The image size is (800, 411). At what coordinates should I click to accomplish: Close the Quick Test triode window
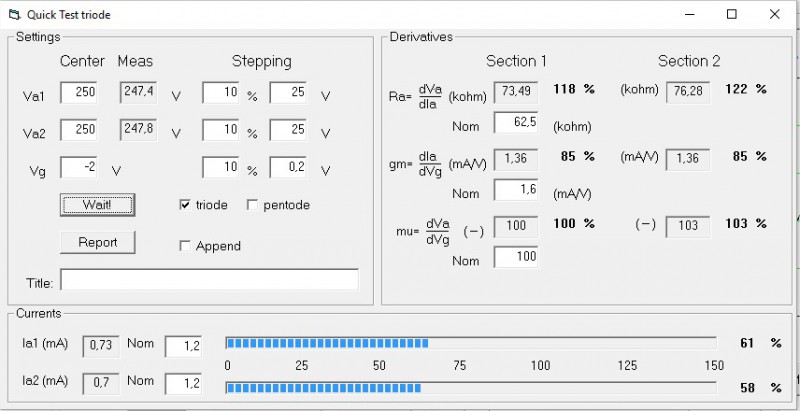pos(776,15)
